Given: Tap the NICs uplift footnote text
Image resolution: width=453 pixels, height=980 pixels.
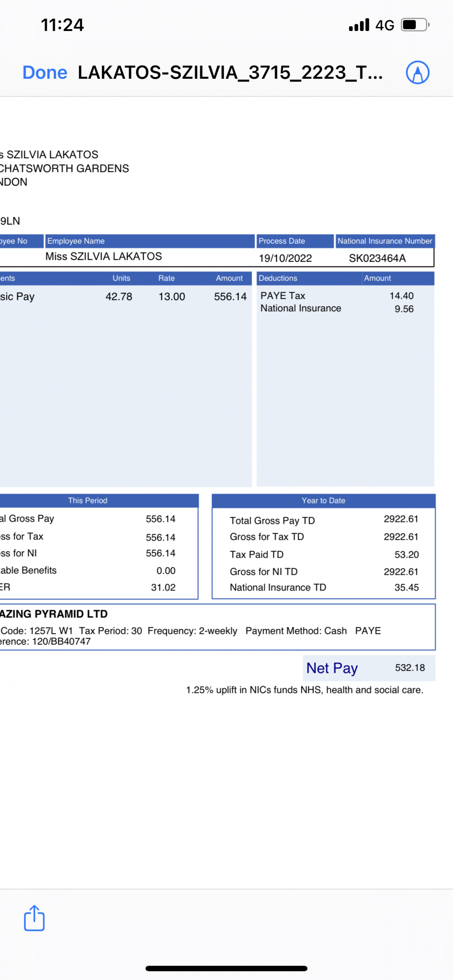Looking at the screenshot, I should tap(304, 690).
